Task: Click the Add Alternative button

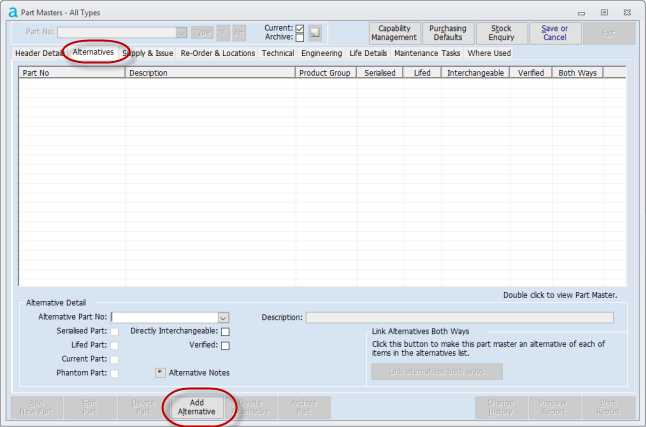Action: (x=196, y=407)
